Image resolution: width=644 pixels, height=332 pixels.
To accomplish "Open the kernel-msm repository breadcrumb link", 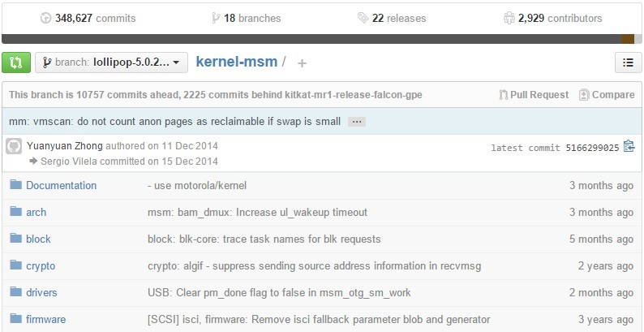I will click(236, 62).
